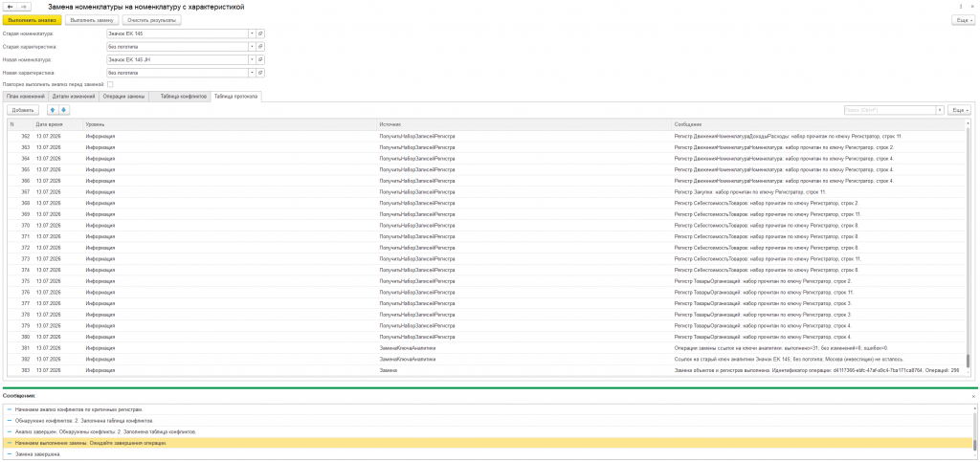This screenshot has width=980, height=462.
Task: Switch to the Операции замены tab
Action: coord(124,97)
